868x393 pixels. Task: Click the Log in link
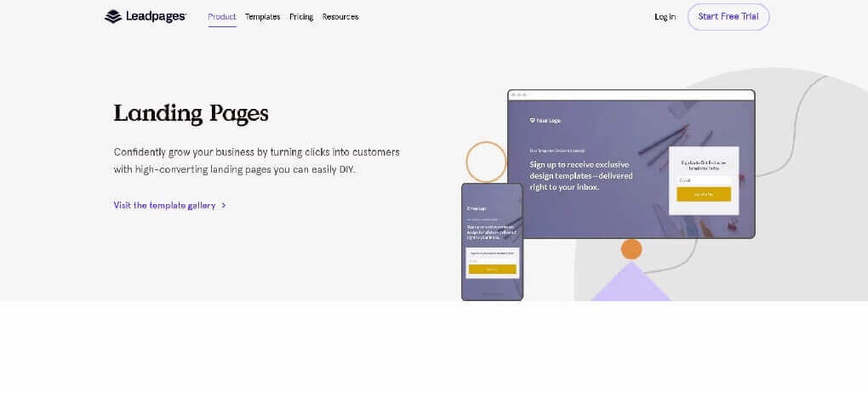[x=665, y=17]
